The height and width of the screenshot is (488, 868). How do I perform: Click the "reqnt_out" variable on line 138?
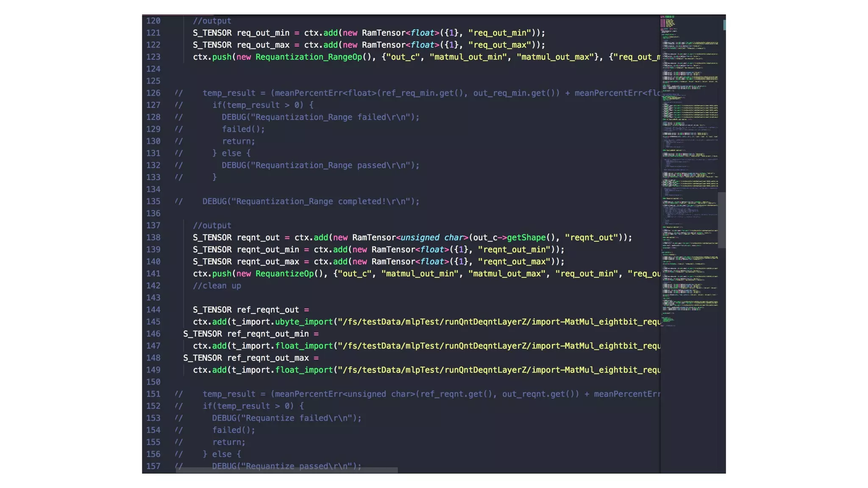pyautogui.click(x=258, y=238)
